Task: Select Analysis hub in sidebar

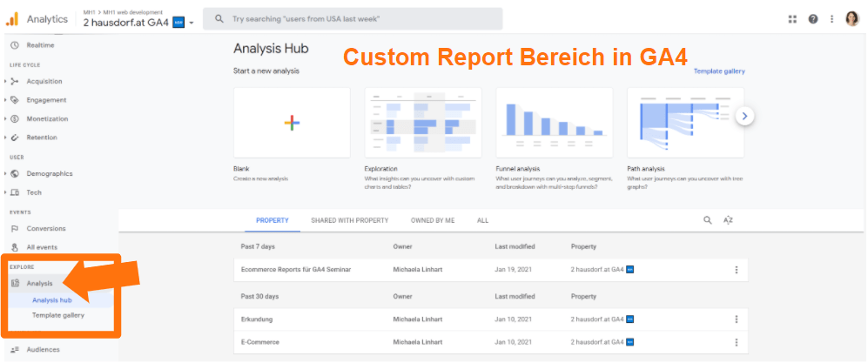Action: pos(52,300)
